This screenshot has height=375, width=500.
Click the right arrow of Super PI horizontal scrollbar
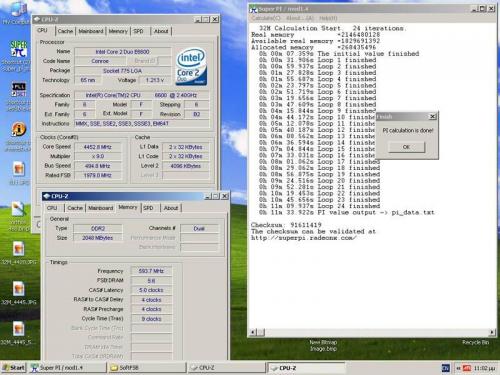[492, 332]
